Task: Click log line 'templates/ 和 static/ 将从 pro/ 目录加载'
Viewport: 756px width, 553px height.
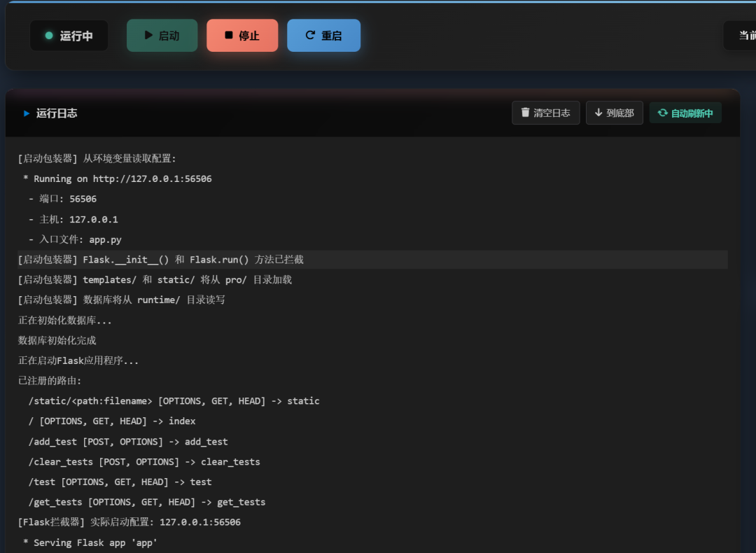Action: 155,280
